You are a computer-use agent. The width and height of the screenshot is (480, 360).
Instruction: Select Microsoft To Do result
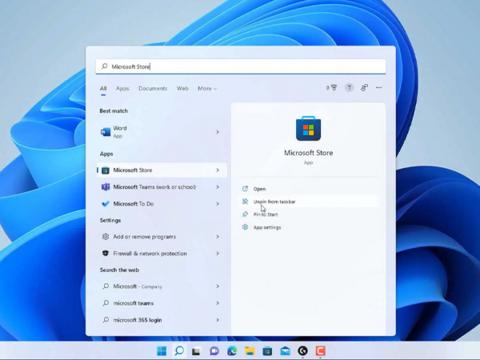[x=162, y=204]
